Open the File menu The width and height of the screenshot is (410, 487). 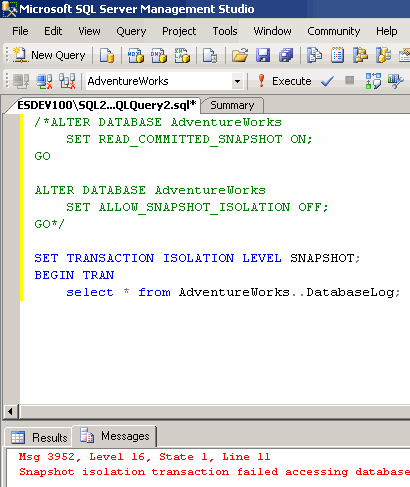[x=20, y=31]
